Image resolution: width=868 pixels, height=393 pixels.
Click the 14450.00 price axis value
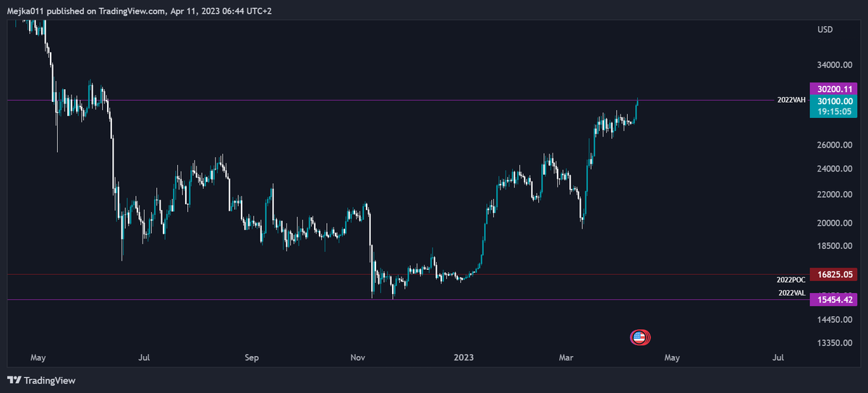coord(835,319)
